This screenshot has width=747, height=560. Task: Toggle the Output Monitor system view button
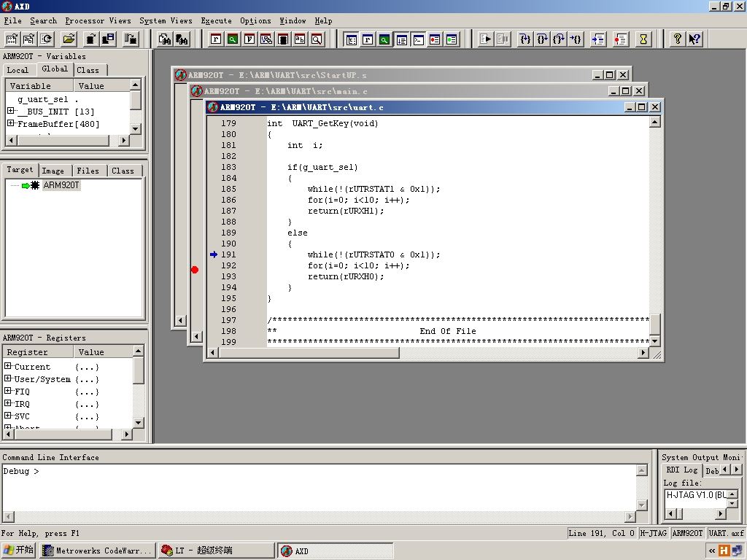(x=402, y=39)
